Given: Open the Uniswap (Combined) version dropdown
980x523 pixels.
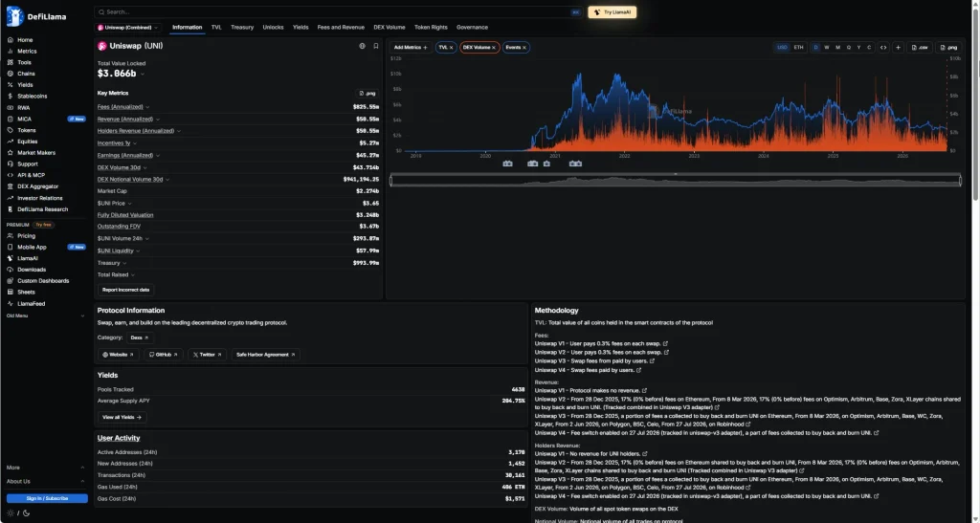Looking at the screenshot, I should [128, 28].
